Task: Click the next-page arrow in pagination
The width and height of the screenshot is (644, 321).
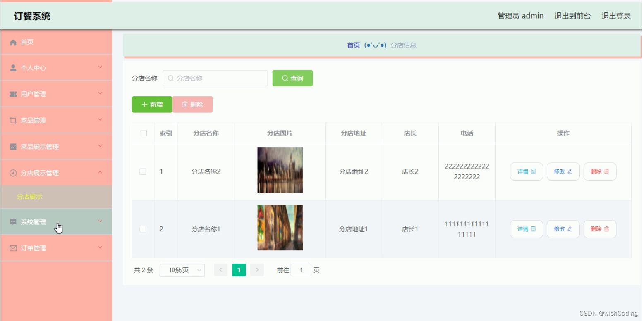Action: [257, 270]
